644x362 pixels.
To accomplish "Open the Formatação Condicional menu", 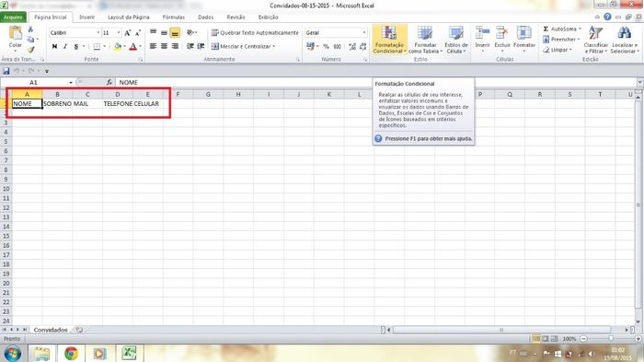I will [x=389, y=40].
